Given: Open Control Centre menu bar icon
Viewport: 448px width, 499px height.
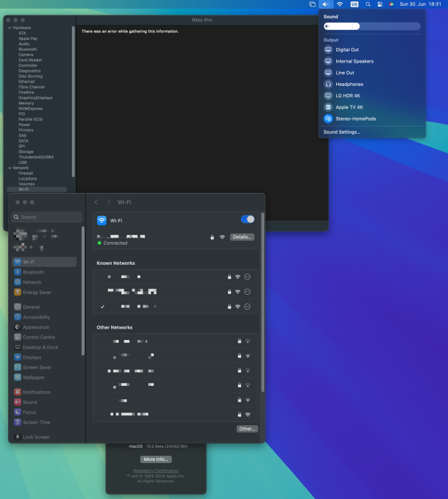Looking at the screenshot, I should pos(380,4).
